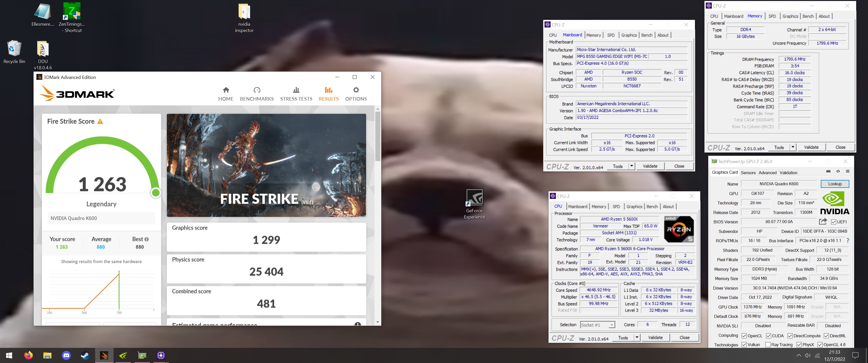Viewport: 868px width, 363px height.
Task: Click Validate in Mainboard CPU-Z window
Action: pos(650,166)
